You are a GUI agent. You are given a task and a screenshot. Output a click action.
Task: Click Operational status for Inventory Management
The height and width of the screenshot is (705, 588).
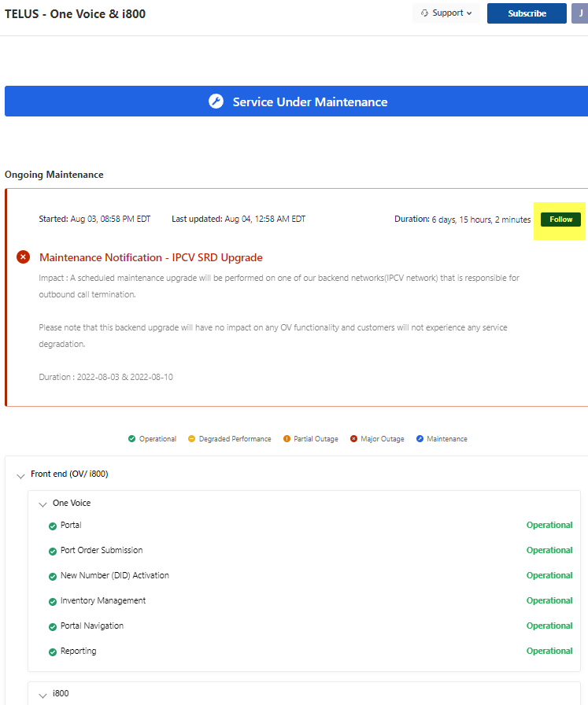coord(549,600)
